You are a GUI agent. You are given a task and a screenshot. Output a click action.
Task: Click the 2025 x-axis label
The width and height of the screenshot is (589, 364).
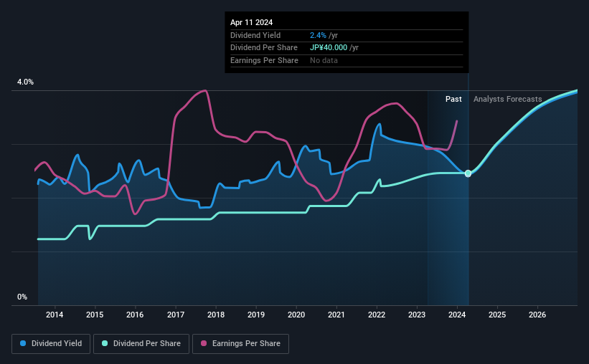pyautogui.click(x=497, y=315)
